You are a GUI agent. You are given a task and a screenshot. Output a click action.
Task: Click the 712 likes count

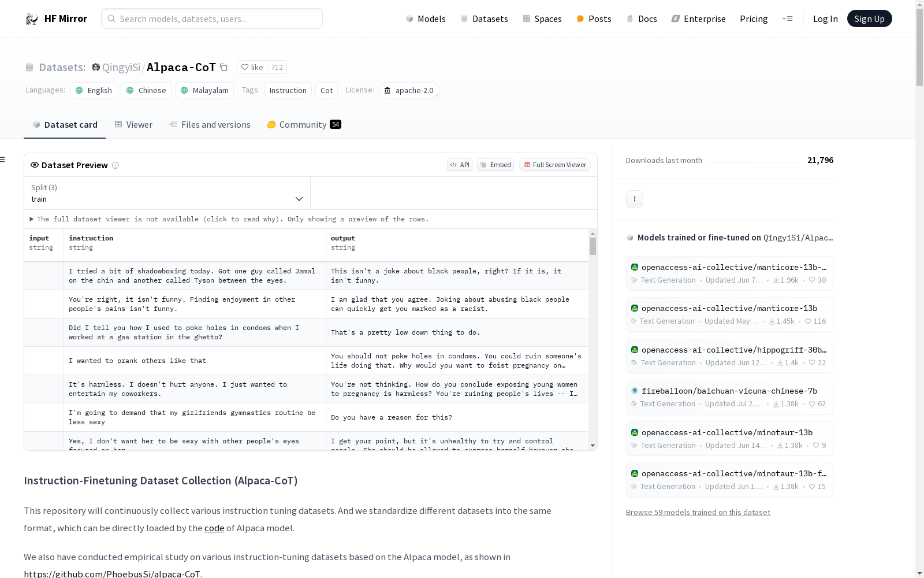277,68
